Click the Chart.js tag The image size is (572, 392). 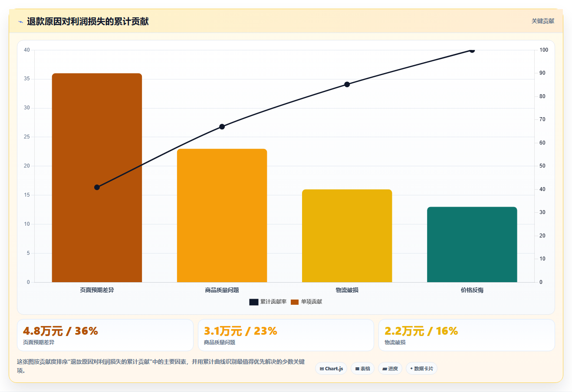click(x=331, y=369)
